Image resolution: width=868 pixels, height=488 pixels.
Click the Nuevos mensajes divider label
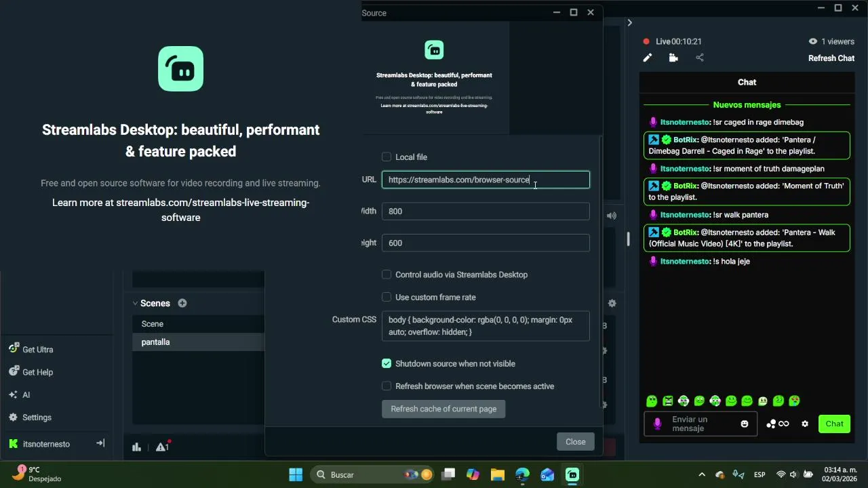click(x=747, y=105)
